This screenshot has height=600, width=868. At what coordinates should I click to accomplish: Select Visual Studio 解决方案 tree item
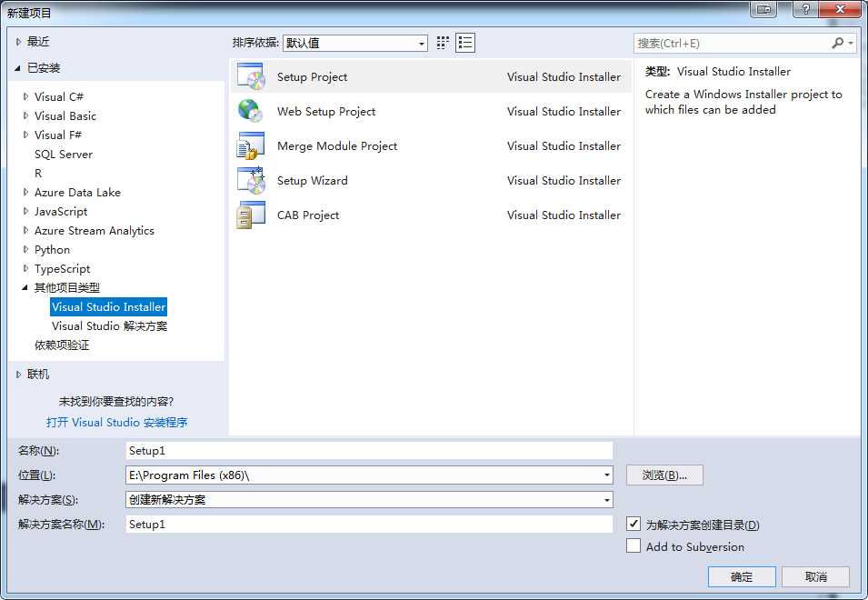click(110, 326)
